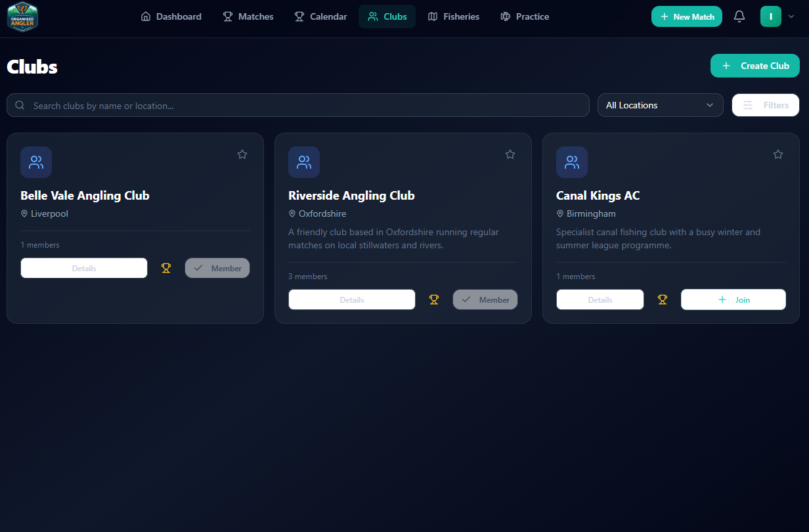Toggle favorite star on Canal Kings AC

click(x=778, y=154)
